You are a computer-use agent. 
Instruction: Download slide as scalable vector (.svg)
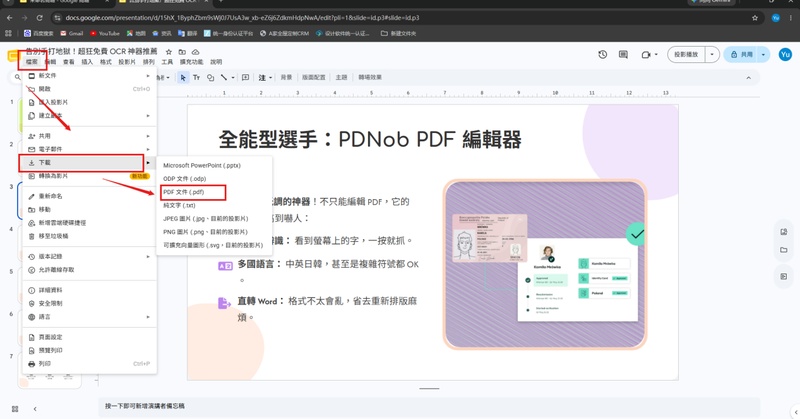(x=214, y=245)
